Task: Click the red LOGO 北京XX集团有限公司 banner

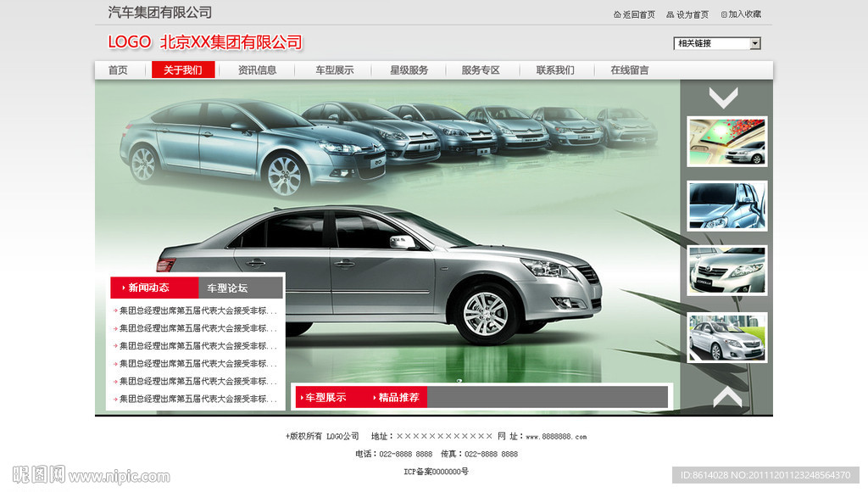Action: pyautogui.click(x=203, y=41)
